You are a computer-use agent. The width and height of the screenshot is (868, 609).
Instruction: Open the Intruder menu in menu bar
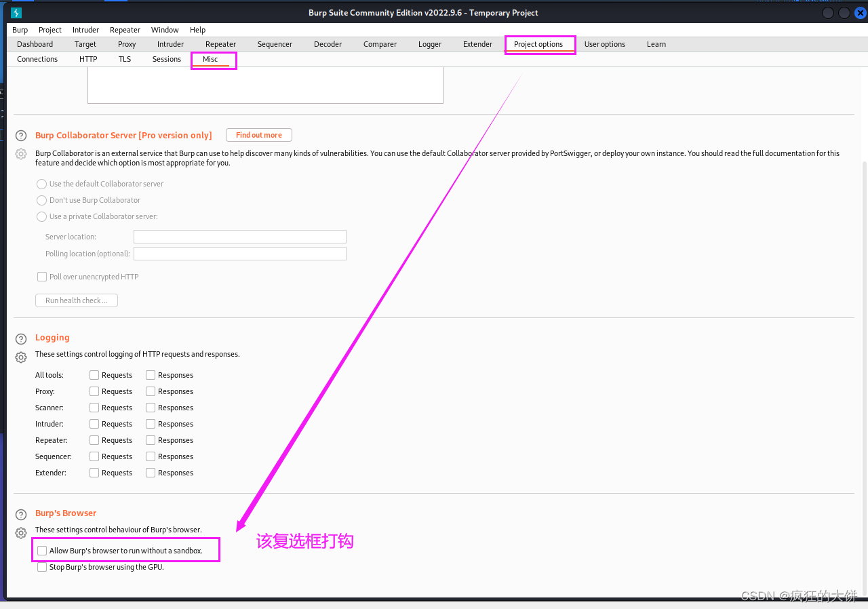point(86,30)
